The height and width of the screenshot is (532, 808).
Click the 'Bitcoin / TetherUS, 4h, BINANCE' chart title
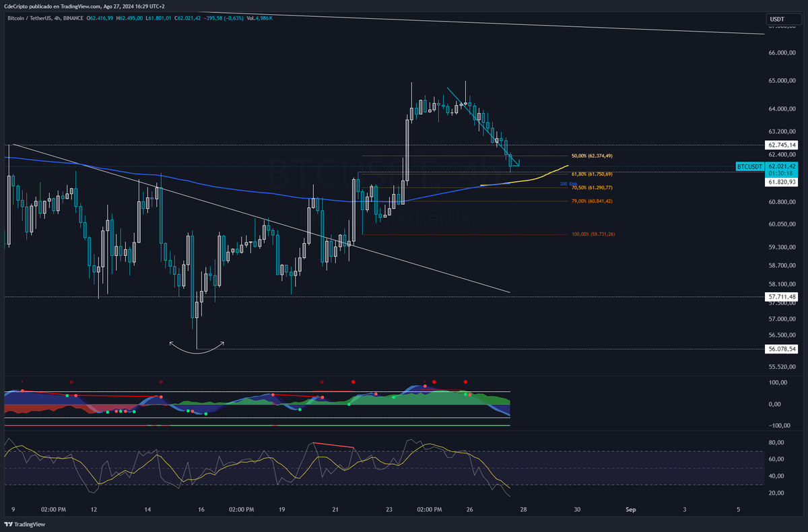(45, 18)
